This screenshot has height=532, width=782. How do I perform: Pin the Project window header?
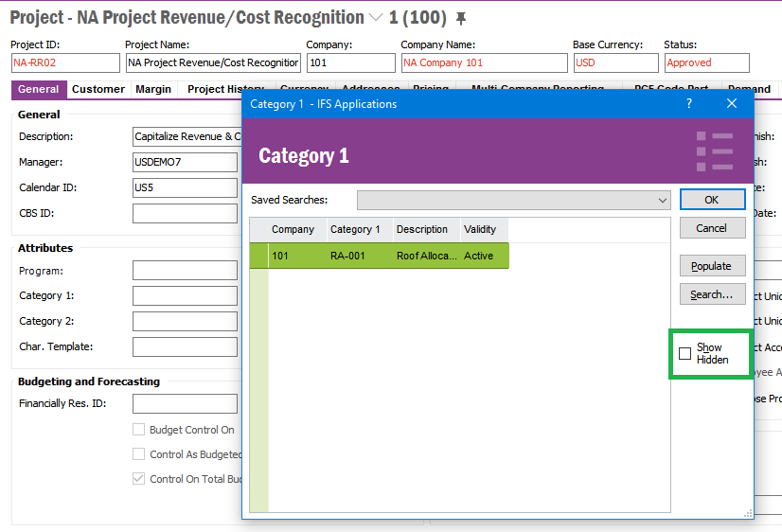461,19
